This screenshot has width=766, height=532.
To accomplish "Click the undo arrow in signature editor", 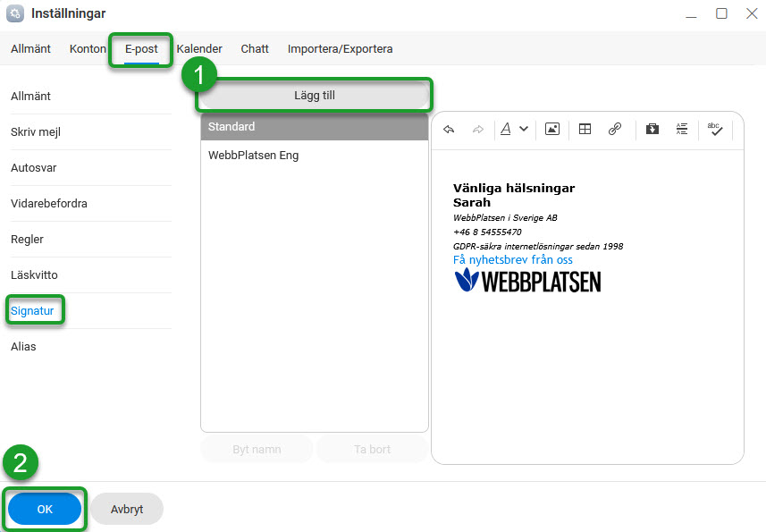I will (x=449, y=129).
